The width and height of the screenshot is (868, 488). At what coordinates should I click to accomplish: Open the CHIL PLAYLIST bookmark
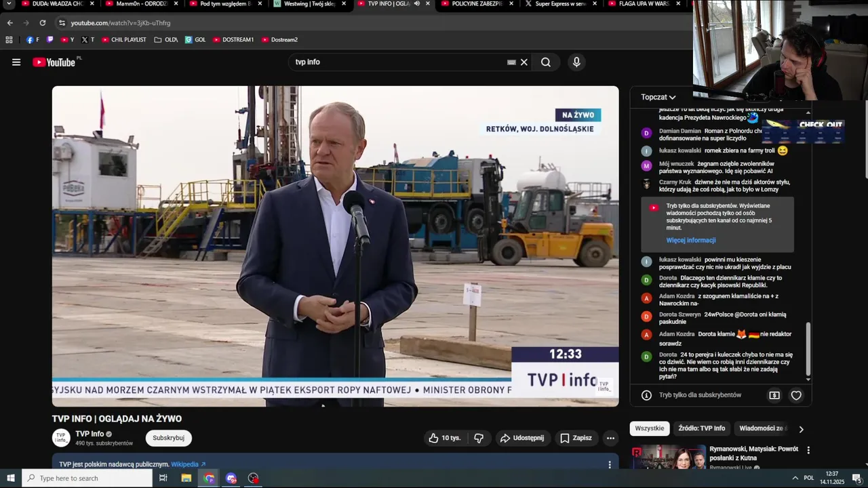(124, 40)
